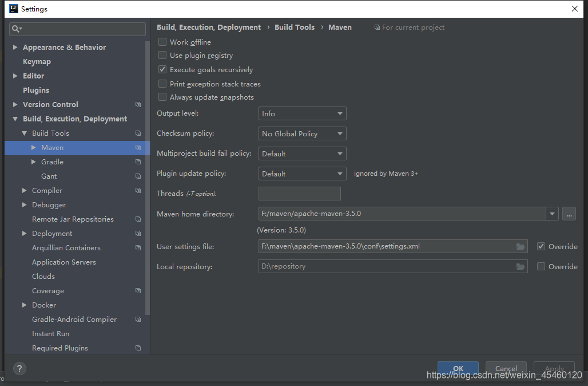588x386 pixels.
Task: Click the OK button
Action: coord(458,368)
